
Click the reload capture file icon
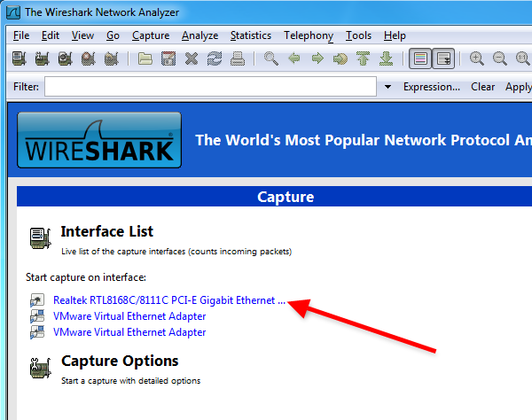pyautogui.click(x=215, y=59)
